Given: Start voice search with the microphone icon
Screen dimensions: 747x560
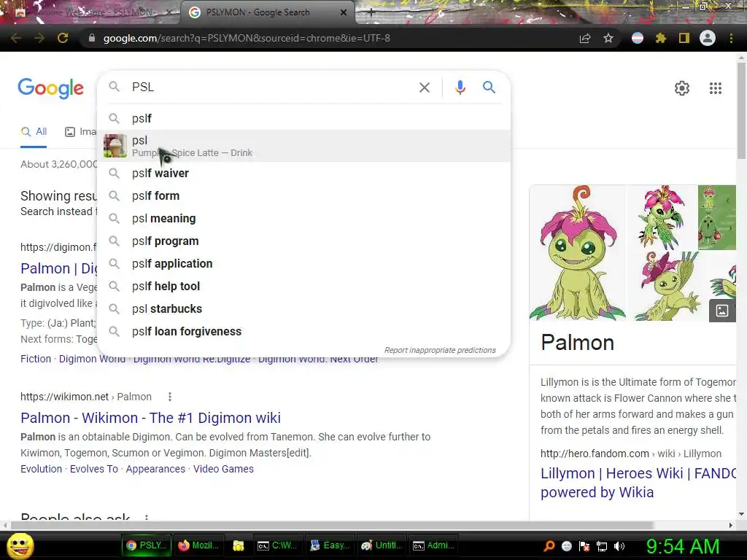Looking at the screenshot, I should tap(460, 87).
